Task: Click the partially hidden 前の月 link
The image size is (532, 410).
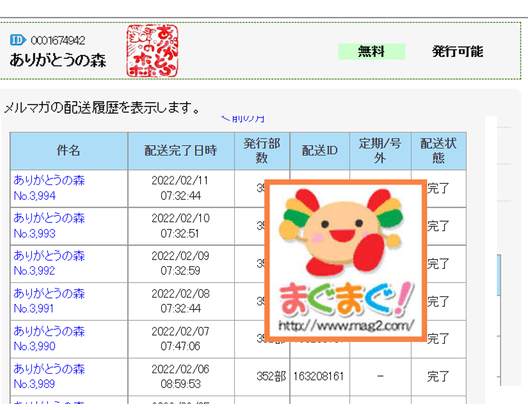Action: click(243, 119)
